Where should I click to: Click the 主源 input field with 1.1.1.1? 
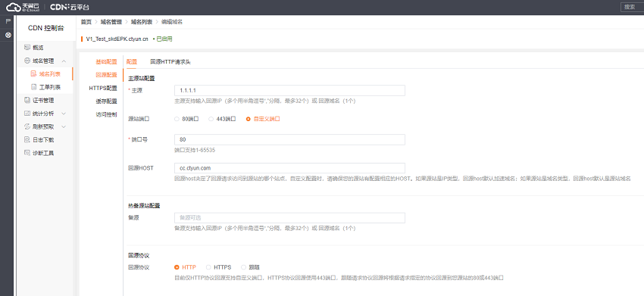coord(289,90)
